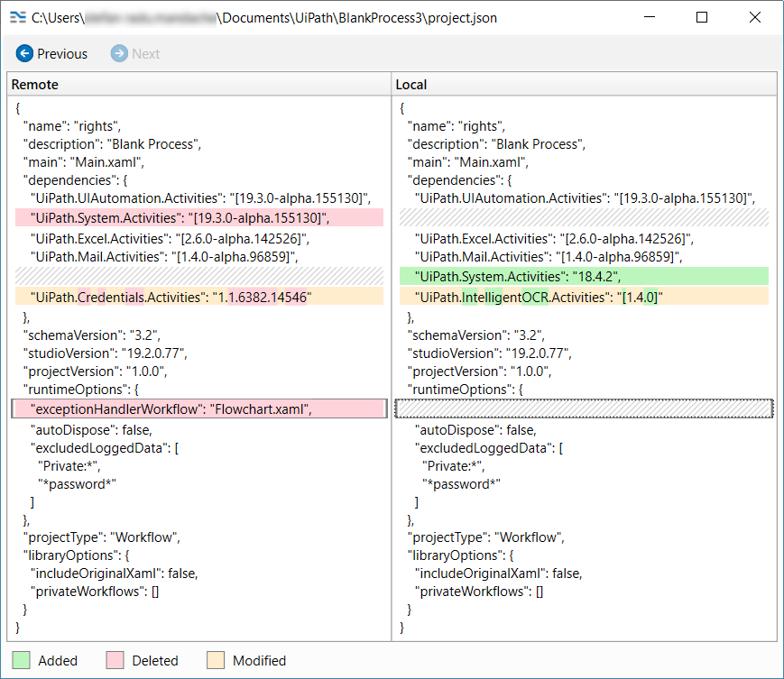The image size is (784, 679).
Task: Select deleted exceptionHandlerWorkflow line in Remote
Action: 171,409
